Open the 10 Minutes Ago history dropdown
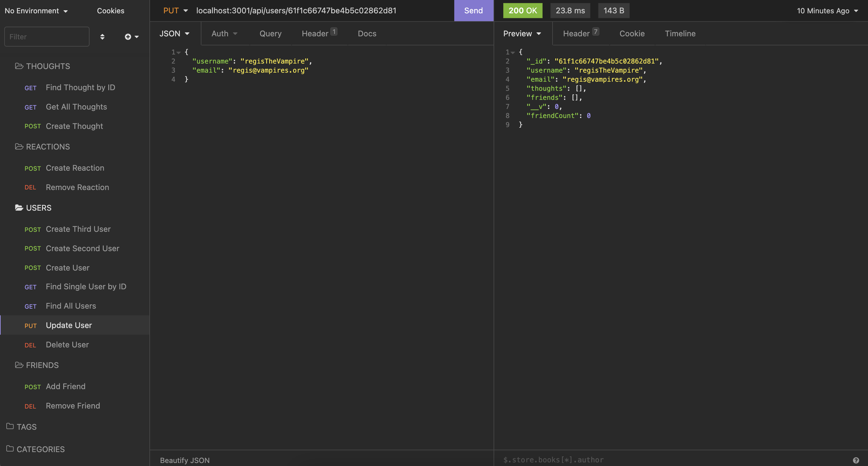Viewport: 868px width, 466px height. [x=827, y=11]
